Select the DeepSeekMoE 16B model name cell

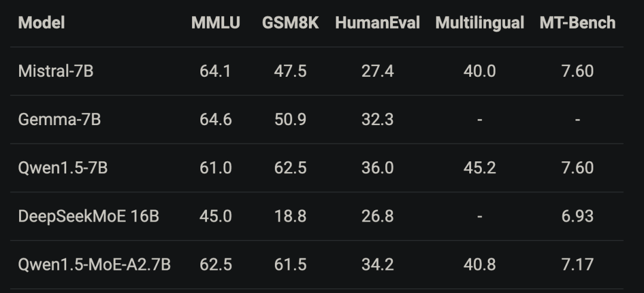tap(89, 216)
